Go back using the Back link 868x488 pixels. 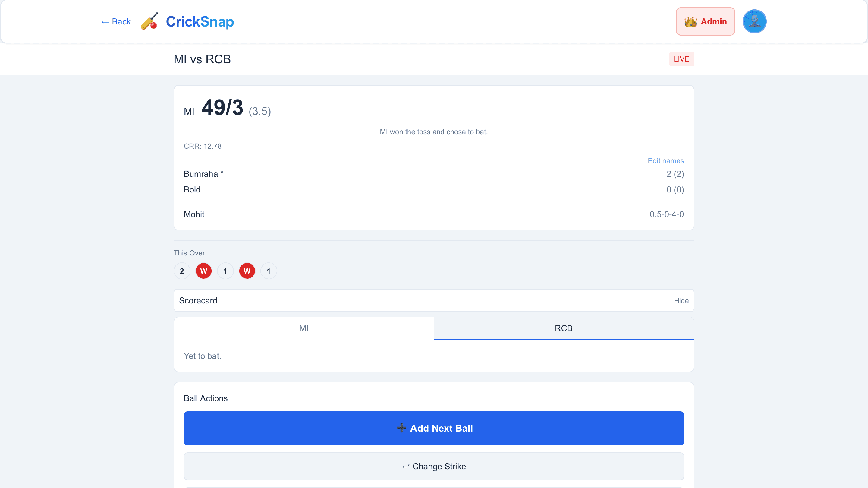pyautogui.click(x=115, y=22)
